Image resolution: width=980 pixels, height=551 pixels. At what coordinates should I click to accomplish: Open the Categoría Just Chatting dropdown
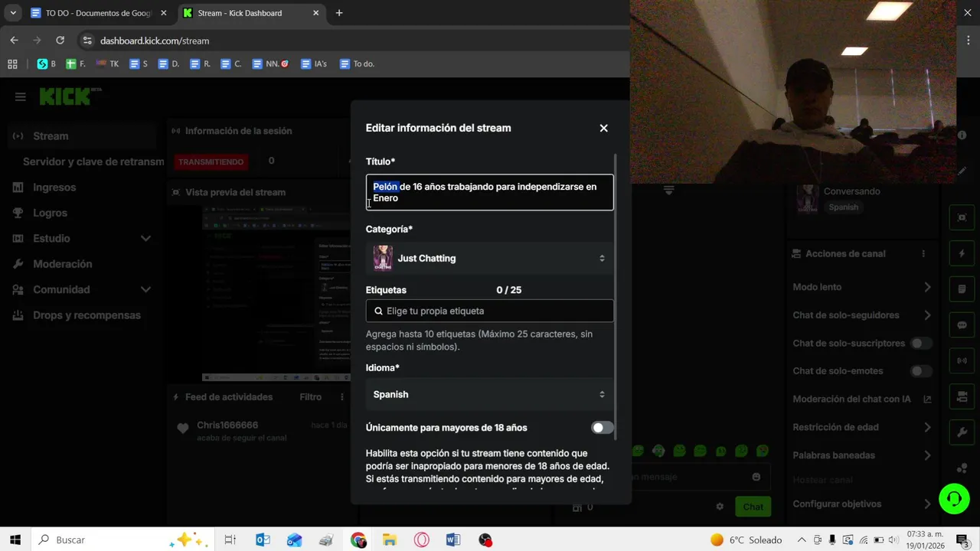pyautogui.click(x=489, y=259)
